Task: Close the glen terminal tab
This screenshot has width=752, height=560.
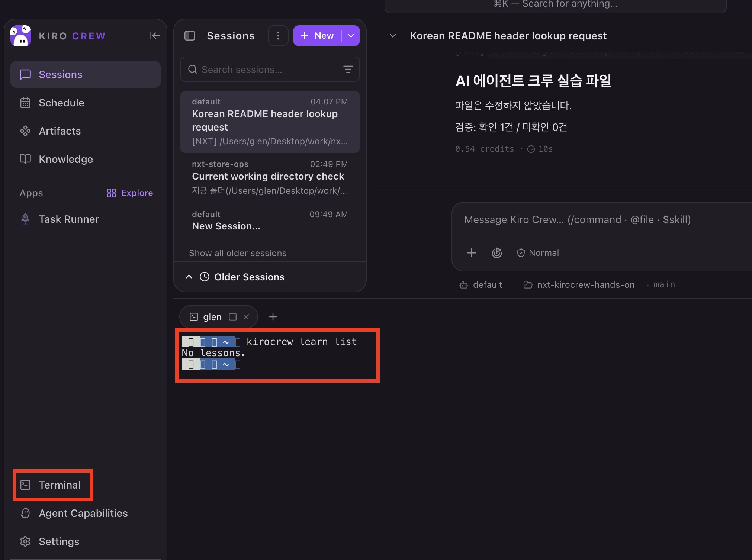Action: [246, 317]
